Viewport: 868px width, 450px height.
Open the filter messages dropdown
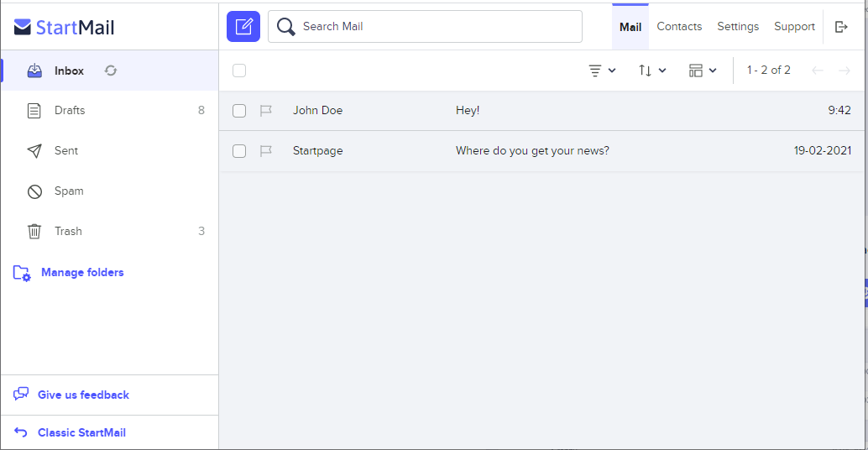602,71
